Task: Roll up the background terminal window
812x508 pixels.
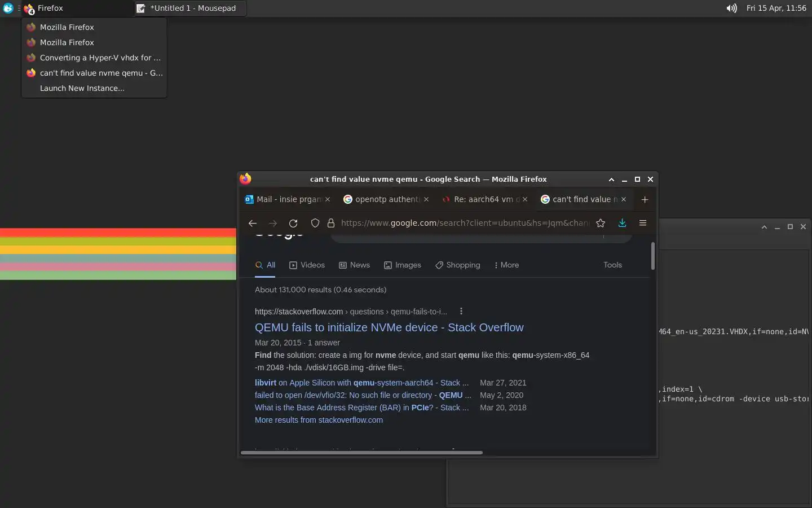Action: (764, 227)
